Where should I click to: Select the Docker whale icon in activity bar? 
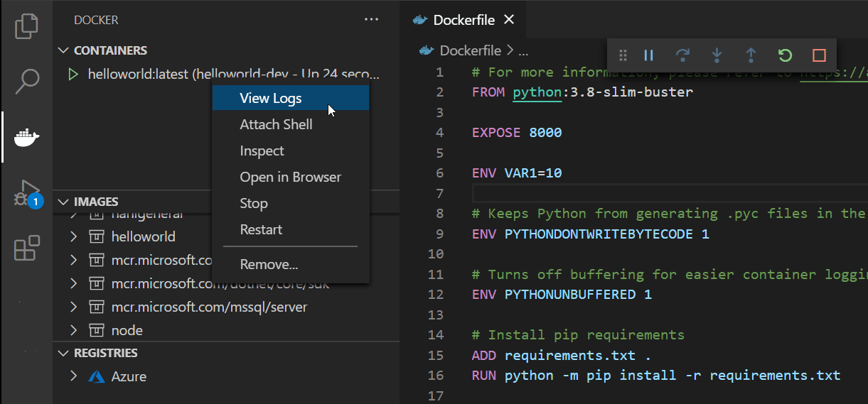[x=26, y=136]
